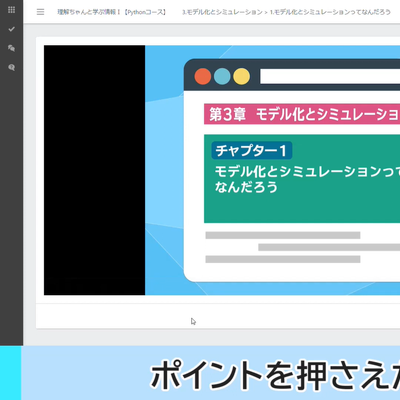Click the checkmark icon in sidebar
Viewport: 400px width, 400px height.
pos(11,29)
